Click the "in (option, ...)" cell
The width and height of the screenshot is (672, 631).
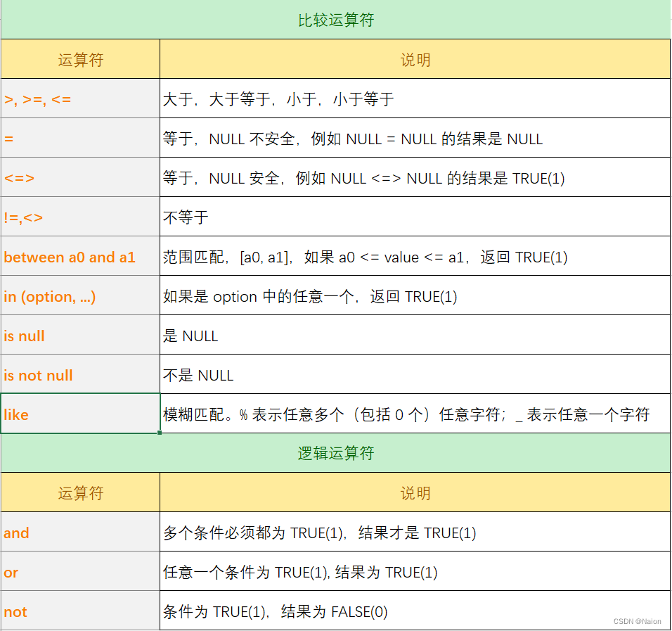80,296
